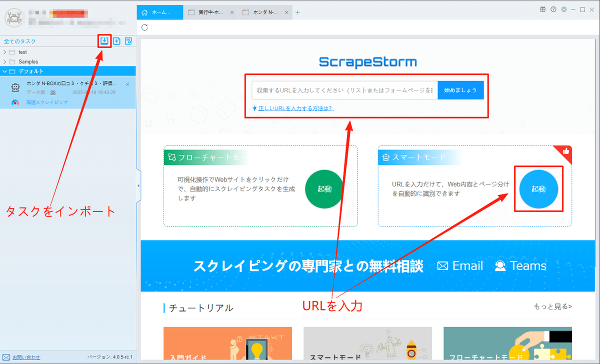The width and height of the screenshot is (600, 364).
Task: Remove the Honda N-BOX task
Action: [x=127, y=84]
